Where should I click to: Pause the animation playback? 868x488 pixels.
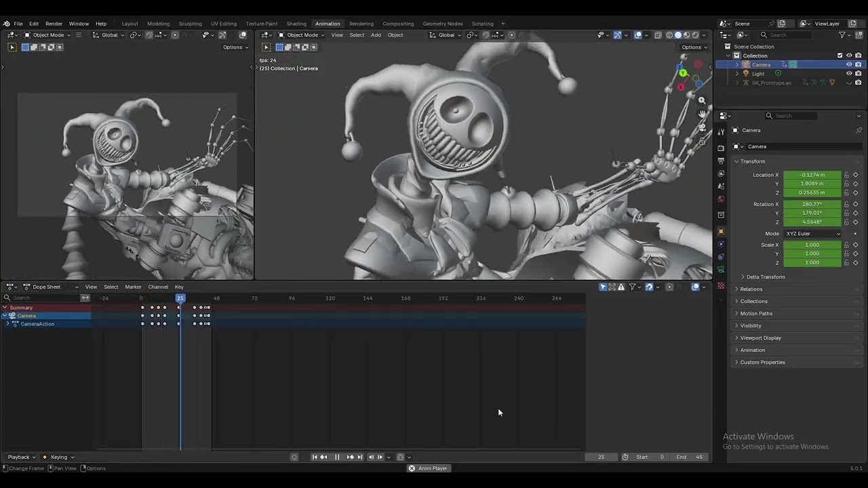pos(337,457)
